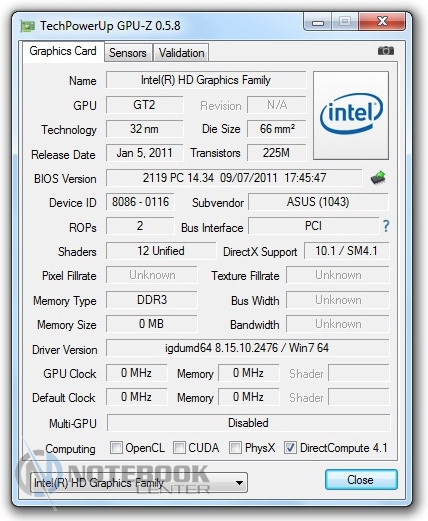
Task: Toggle the CUDA checkbox
Action: [179, 447]
